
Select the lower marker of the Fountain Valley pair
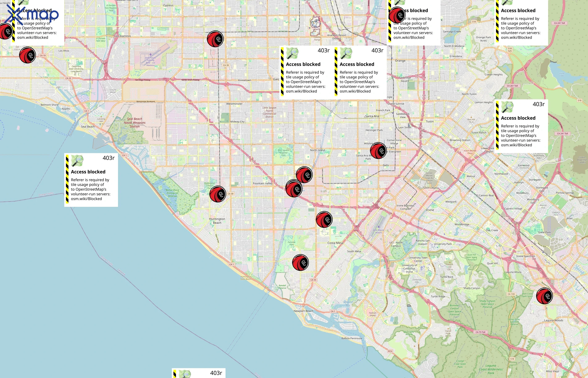294,189
